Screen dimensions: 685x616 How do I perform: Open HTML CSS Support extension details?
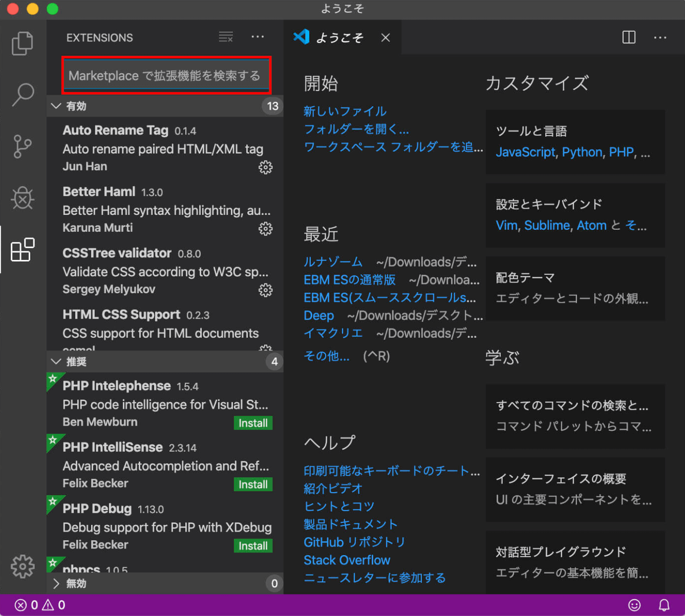tap(165, 326)
